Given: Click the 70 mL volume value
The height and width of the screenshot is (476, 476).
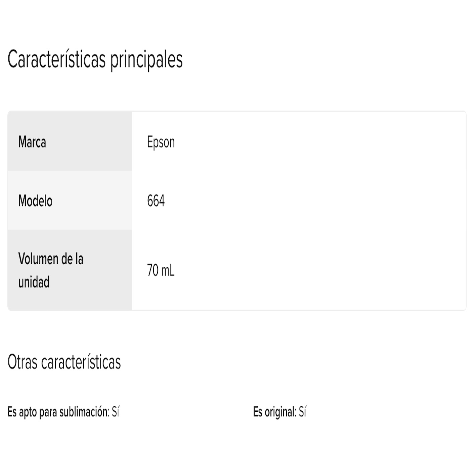Looking at the screenshot, I should pos(161,270).
